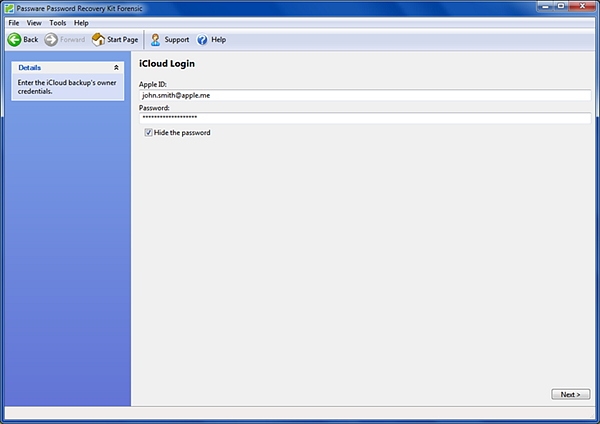The image size is (600, 424).
Task: Collapse the Details panel chevron
Action: [116, 68]
